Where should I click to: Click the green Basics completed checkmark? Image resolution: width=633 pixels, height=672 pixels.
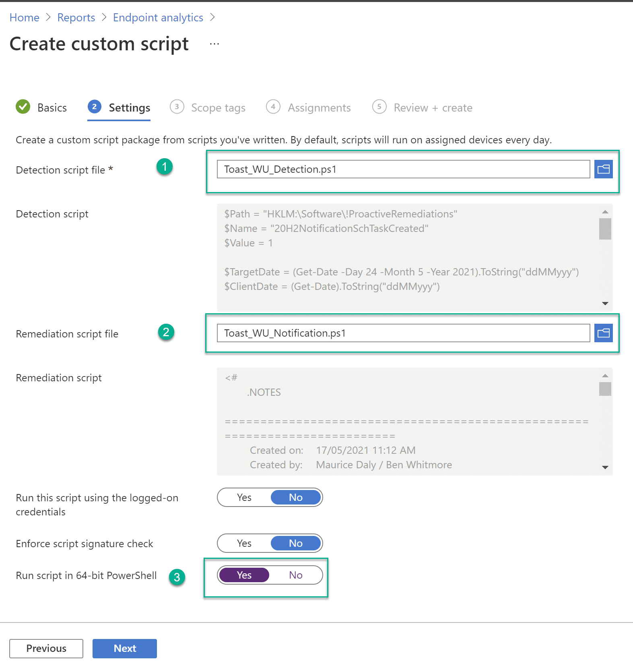(x=23, y=107)
